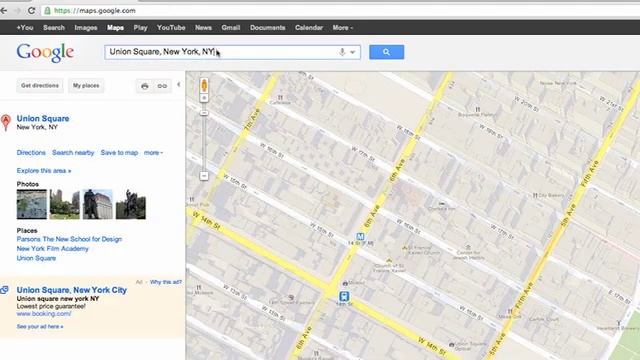Click See your ad here link
The width and height of the screenshot is (640, 360).
(x=40, y=327)
